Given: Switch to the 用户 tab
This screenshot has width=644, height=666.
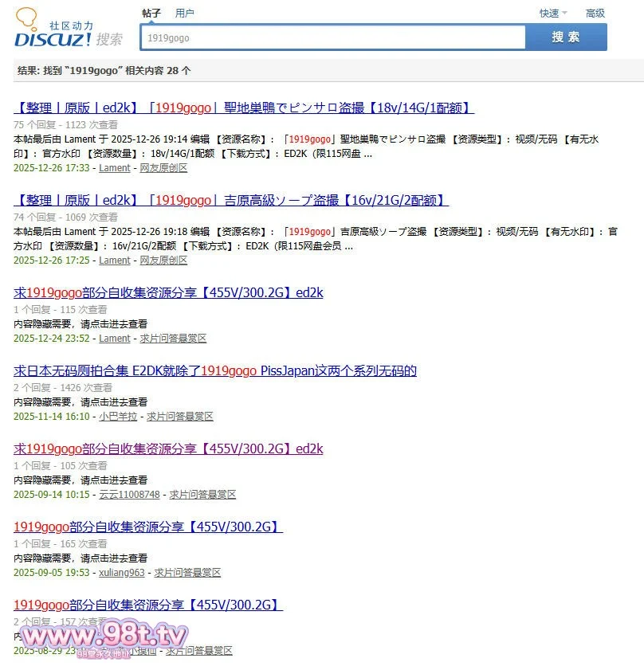Looking at the screenshot, I should coord(184,13).
